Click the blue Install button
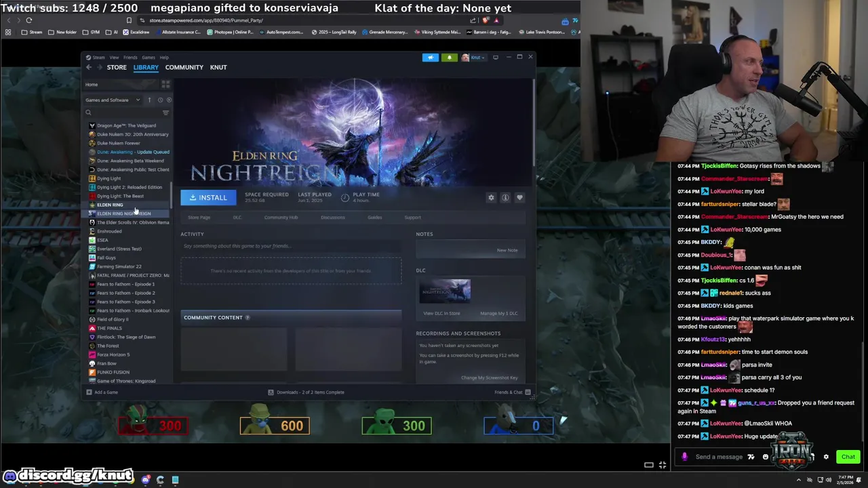 (x=208, y=197)
